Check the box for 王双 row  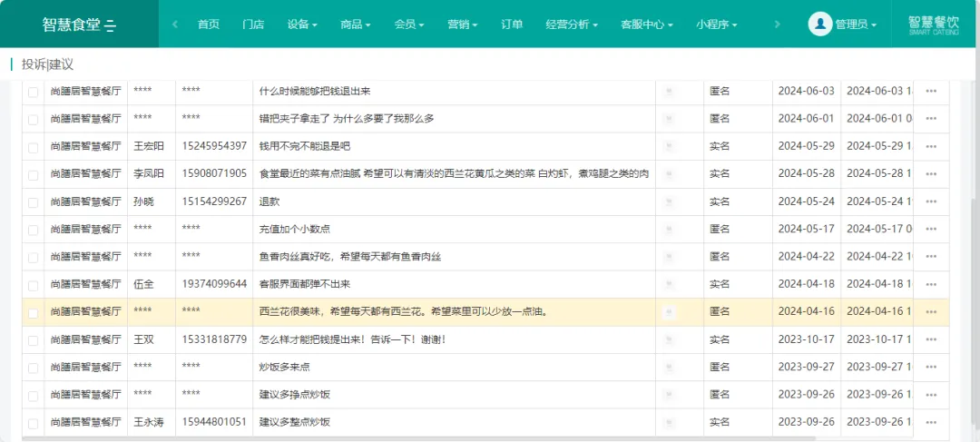34,340
